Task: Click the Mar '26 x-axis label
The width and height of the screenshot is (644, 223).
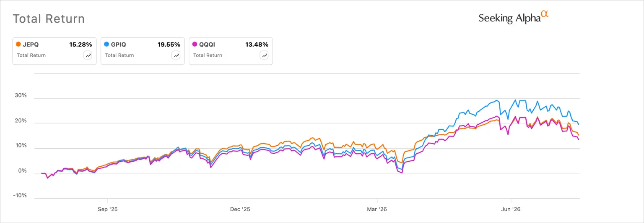Action: [x=377, y=209]
